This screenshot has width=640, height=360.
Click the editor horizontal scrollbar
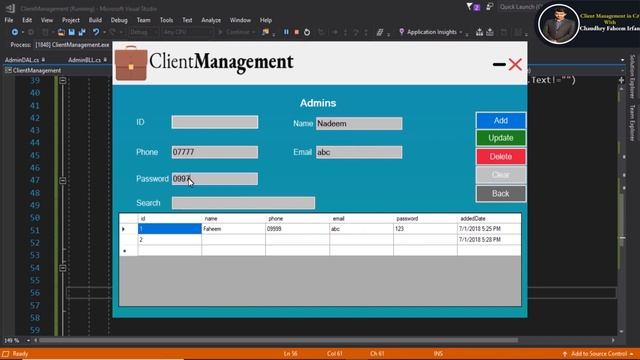(278, 340)
